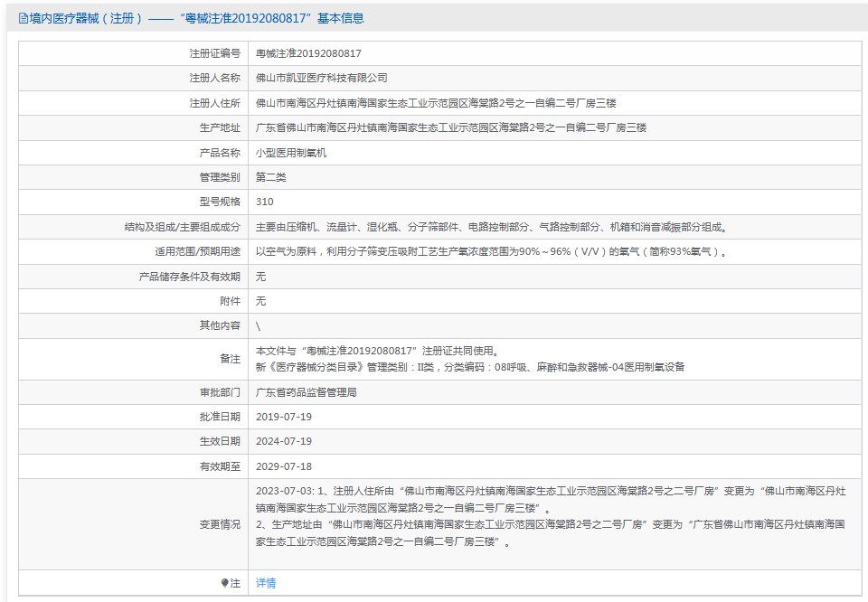This screenshot has width=868, height=602.
Task: Select expiry date 2029-07-18
Action: [283, 466]
